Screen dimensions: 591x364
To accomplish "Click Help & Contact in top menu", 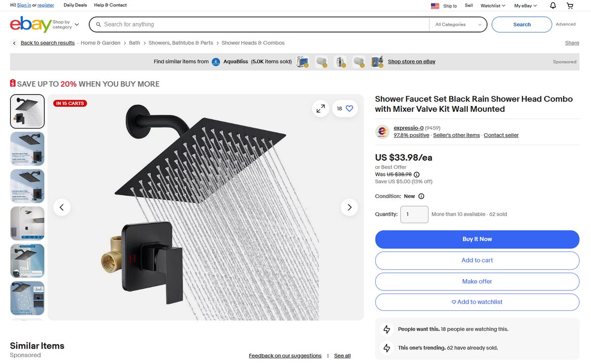I will pos(110,5).
